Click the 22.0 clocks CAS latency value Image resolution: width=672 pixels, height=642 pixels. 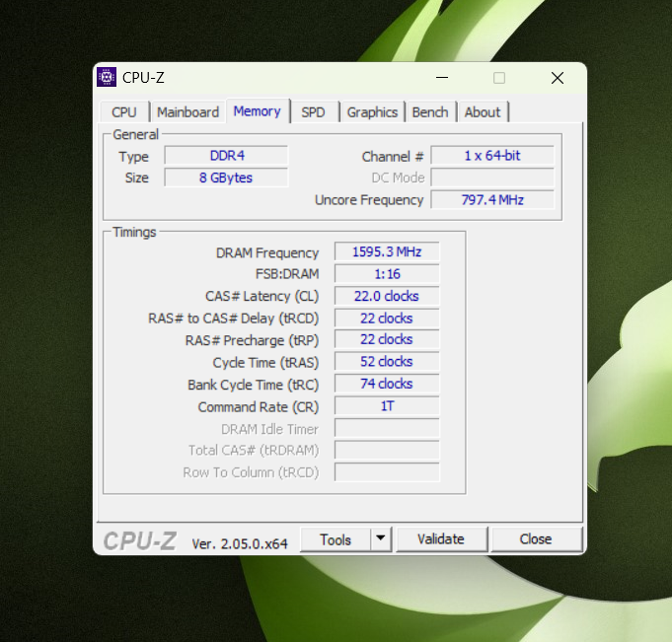pyautogui.click(x=387, y=296)
